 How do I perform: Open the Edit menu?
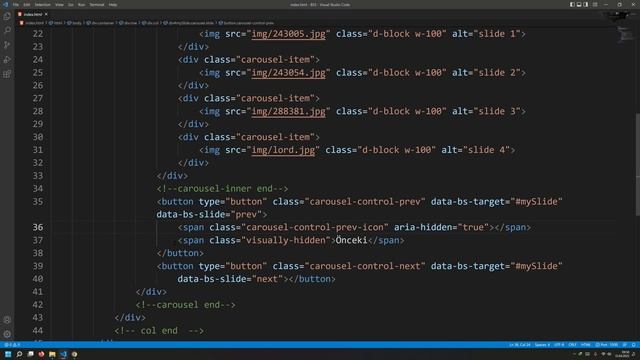coord(27,4)
